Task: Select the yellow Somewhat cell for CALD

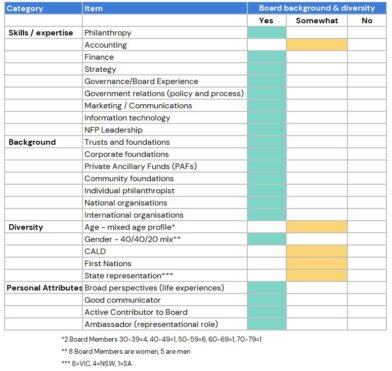Action: click(317, 251)
